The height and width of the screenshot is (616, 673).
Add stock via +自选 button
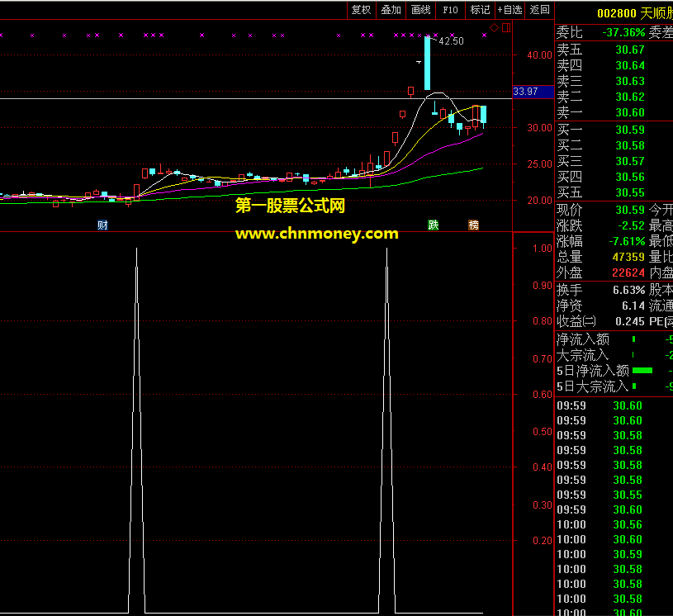point(509,10)
